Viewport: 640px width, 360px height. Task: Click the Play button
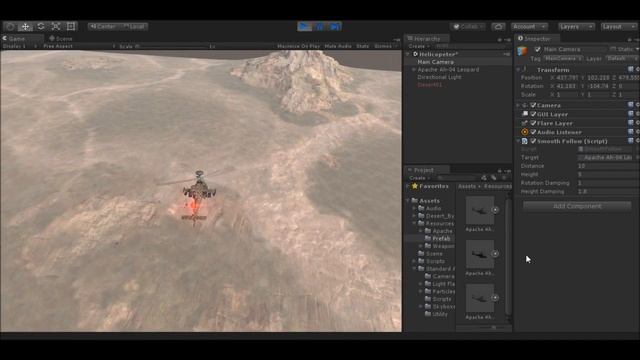coord(304,27)
